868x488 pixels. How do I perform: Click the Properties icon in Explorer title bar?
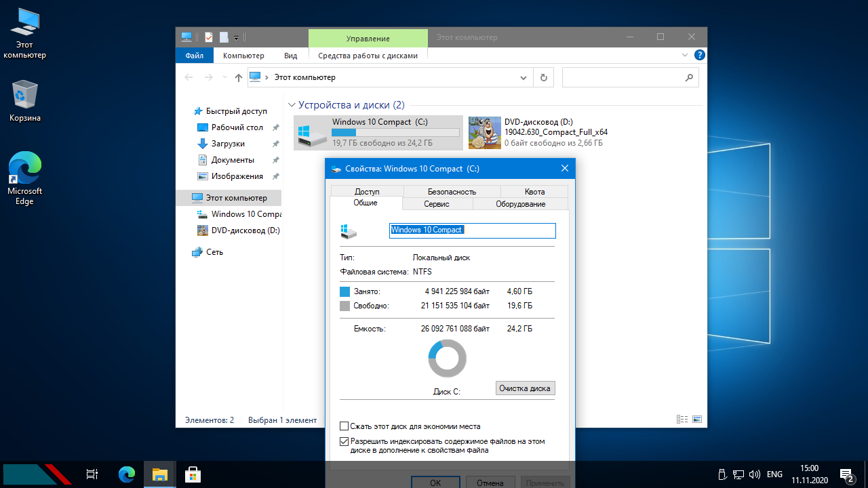tap(209, 37)
